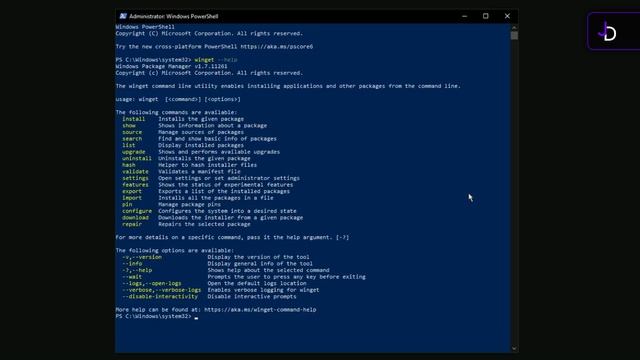Click the 'search' command text
This screenshot has width=640, height=360.
(x=132, y=139)
